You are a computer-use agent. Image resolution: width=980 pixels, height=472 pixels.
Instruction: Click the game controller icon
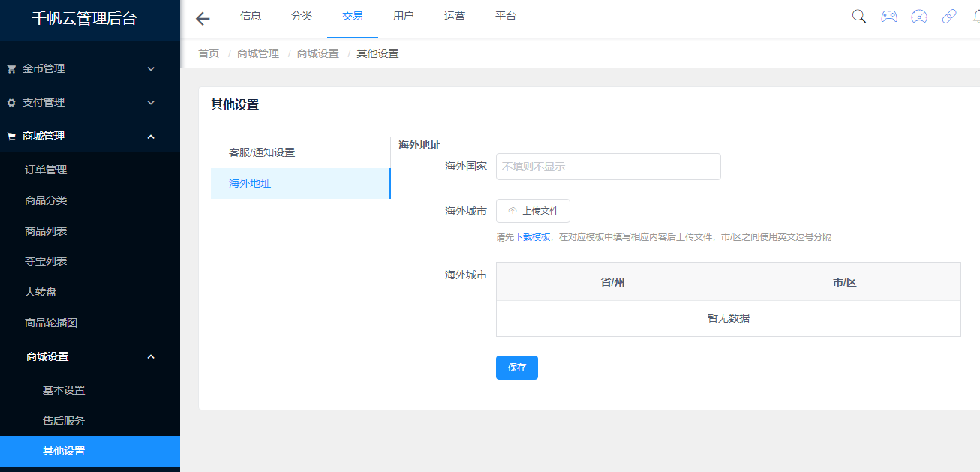point(889,17)
